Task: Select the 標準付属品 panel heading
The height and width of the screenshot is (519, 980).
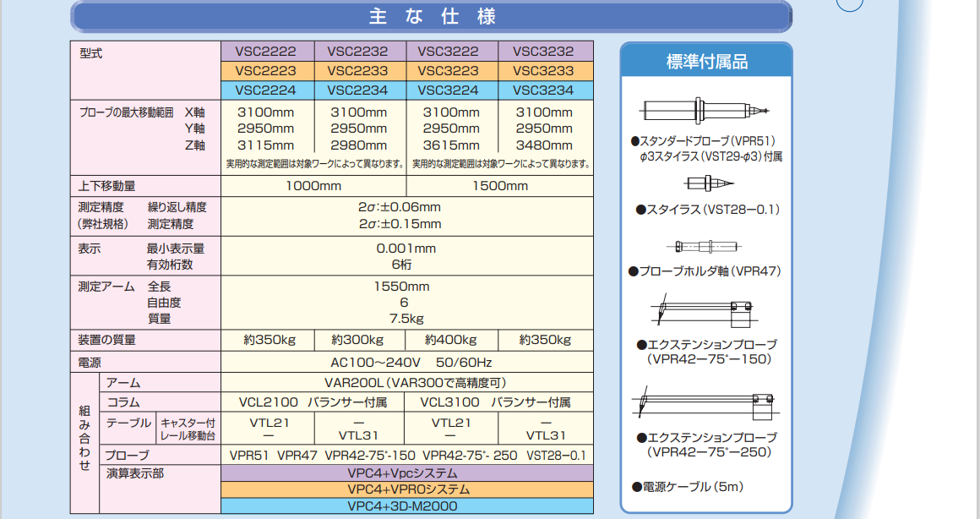Action: pyautogui.click(x=706, y=62)
